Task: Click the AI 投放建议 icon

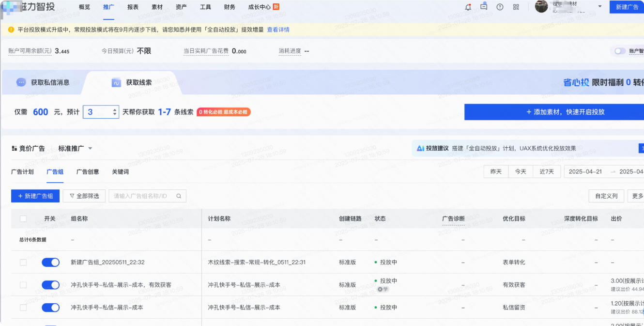Action: pos(420,148)
